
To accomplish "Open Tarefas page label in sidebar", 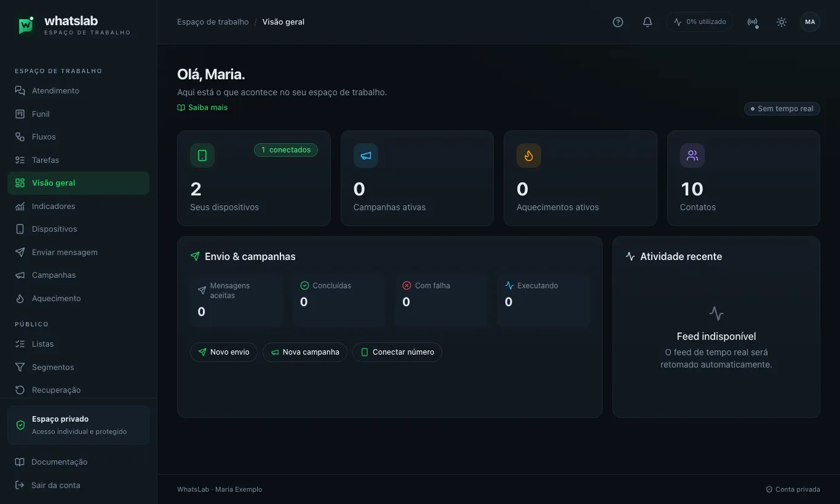I will 46,160.
